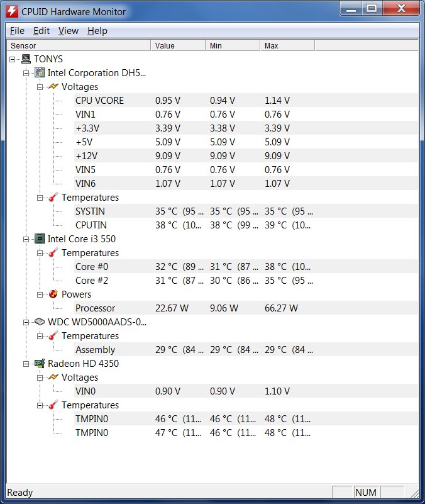Image resolution: width=425 pixels, height=504 pixels.
Task: Select the +5V row
Action: click(x=246, y=142)
